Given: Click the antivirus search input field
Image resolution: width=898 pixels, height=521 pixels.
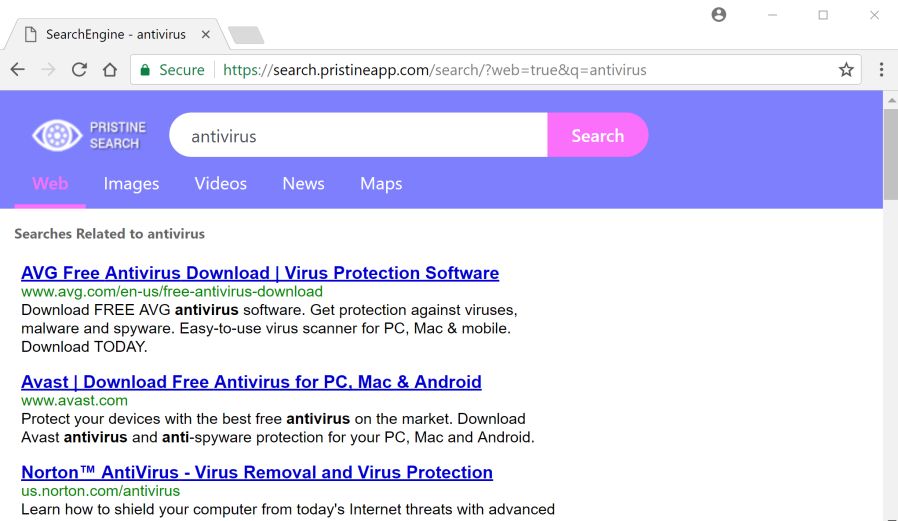Looking at the screenshot, I should tap(360, 136).
